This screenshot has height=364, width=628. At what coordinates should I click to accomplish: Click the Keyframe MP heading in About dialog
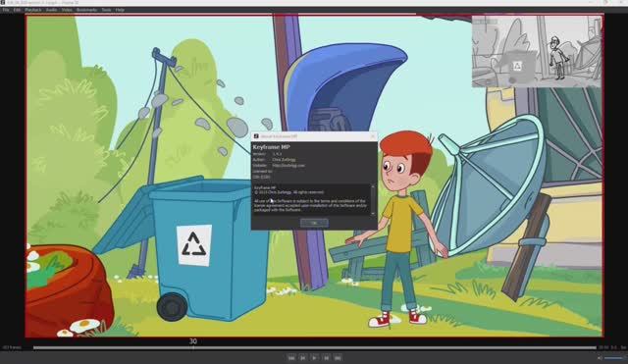(271, 147)
